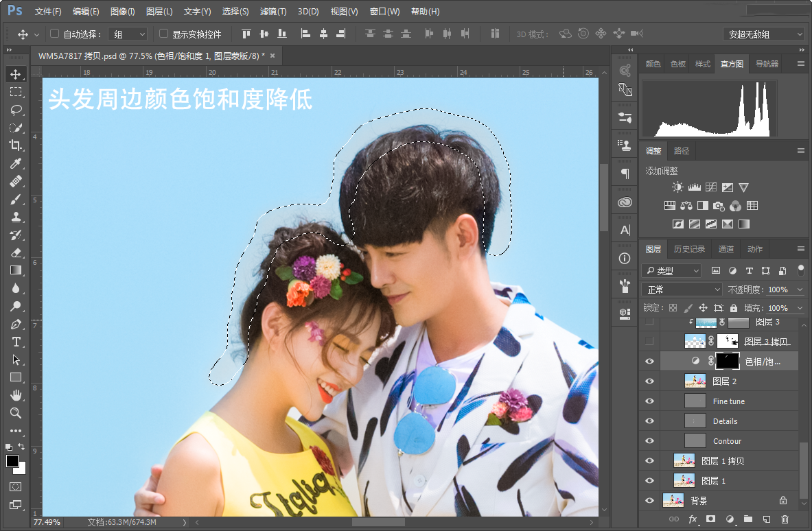Viewport: 812px width, 531px height.
Task: Enable the 自动选择 checkbox
Action: pos(54,34)
